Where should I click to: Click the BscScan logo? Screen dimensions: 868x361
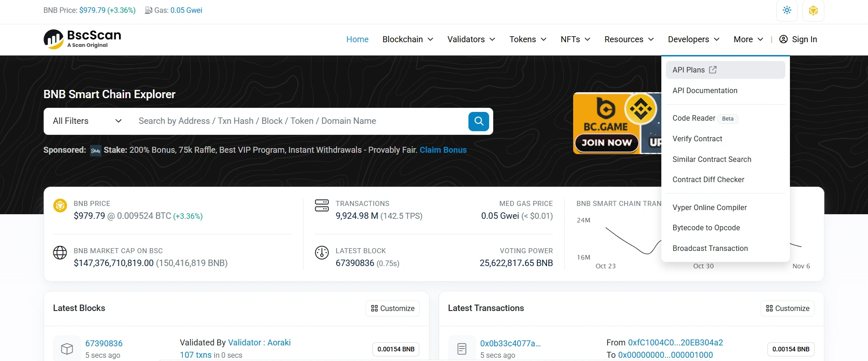[x=83, y=39]
